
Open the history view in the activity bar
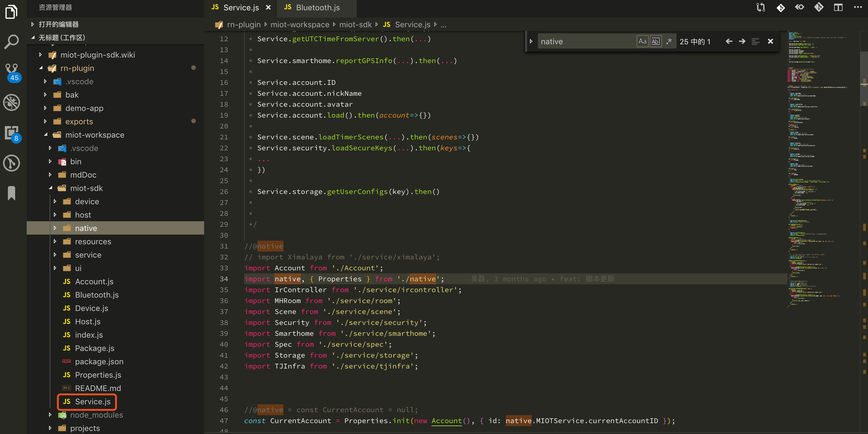pos(12,163)
